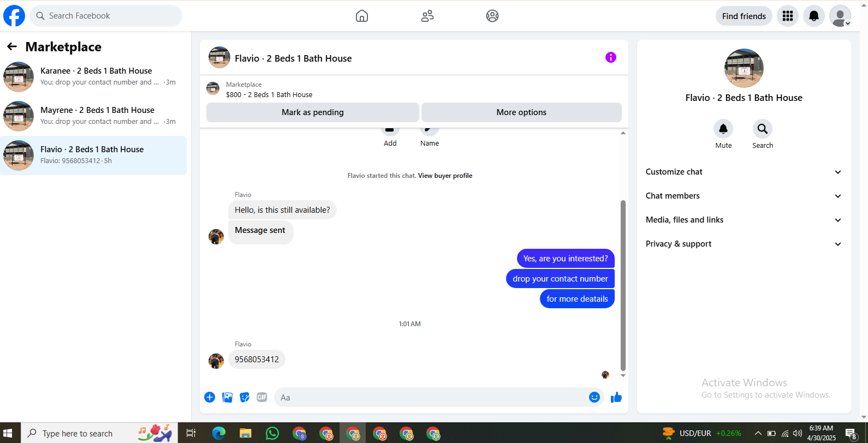Click the message '9568053412'
Image resolution: width=868 pixels, height=443 pixels.
click(x=257, y=360)
